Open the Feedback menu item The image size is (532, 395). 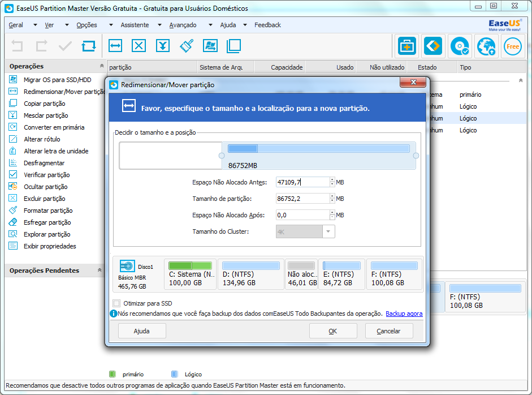coord(268,25)
